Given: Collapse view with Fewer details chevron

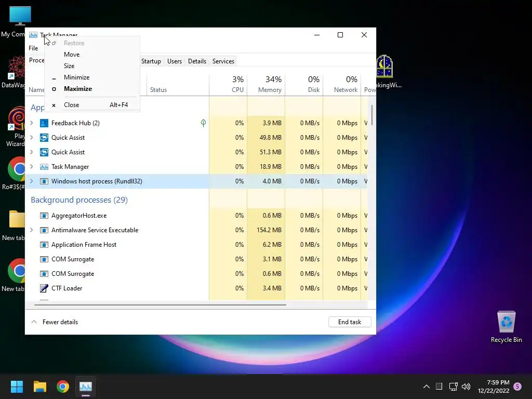Looking at the screenshot, I should (x=34, y=322).
